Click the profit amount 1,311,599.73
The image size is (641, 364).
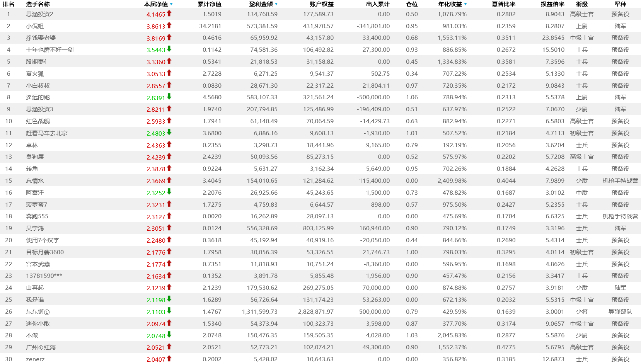(260, 311)
